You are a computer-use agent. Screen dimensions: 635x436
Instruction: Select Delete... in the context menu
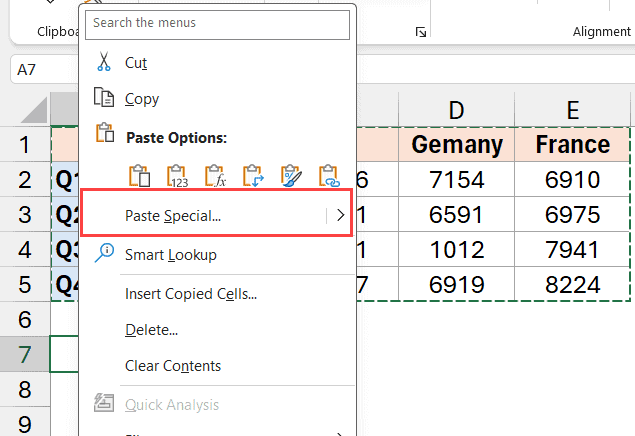point(151,330)
